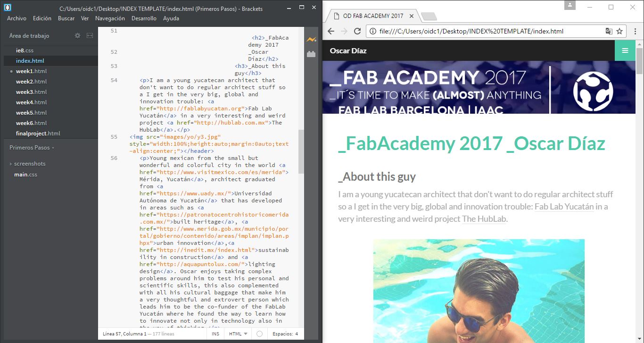Open the hamburger menu on webpage
Screen dimensions: 644x343
pos(625,50)
